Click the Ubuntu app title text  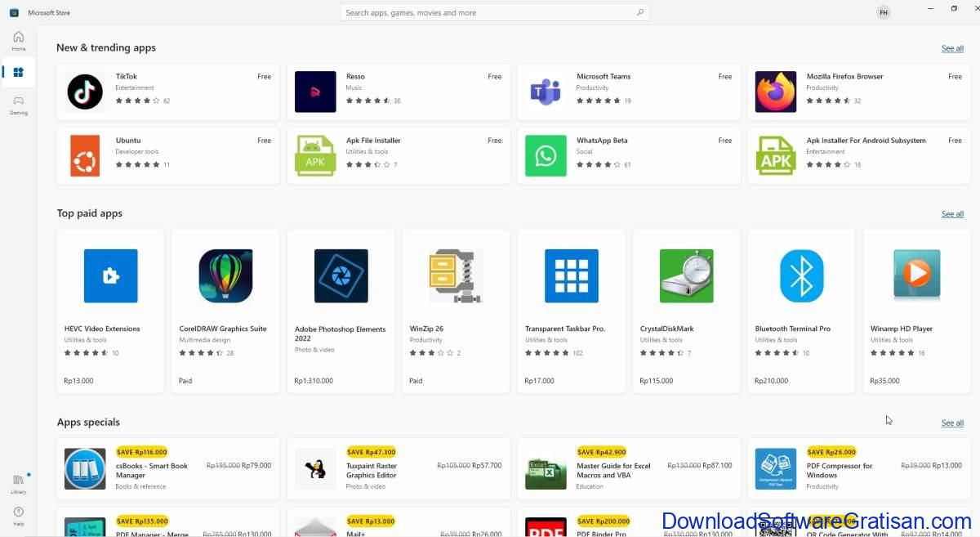pyautogui.click(x=128, y=140)
